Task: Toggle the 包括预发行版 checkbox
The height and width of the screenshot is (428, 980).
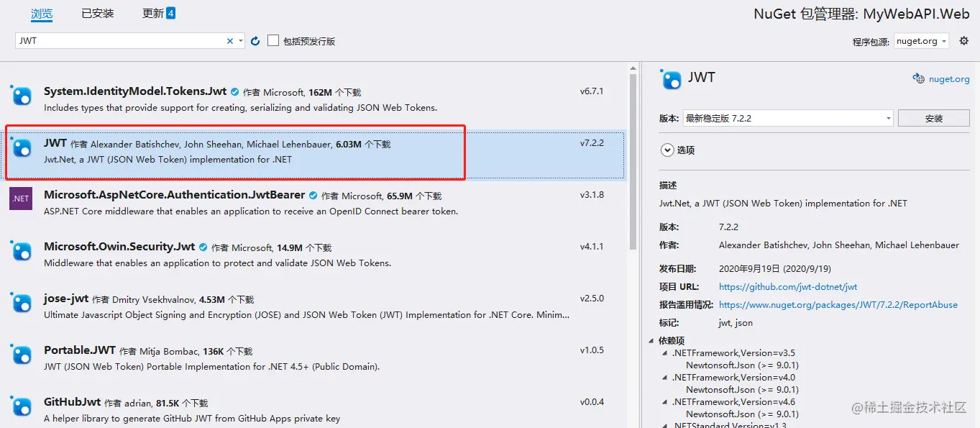Action: pyautogui.click(x=273, y=41)
